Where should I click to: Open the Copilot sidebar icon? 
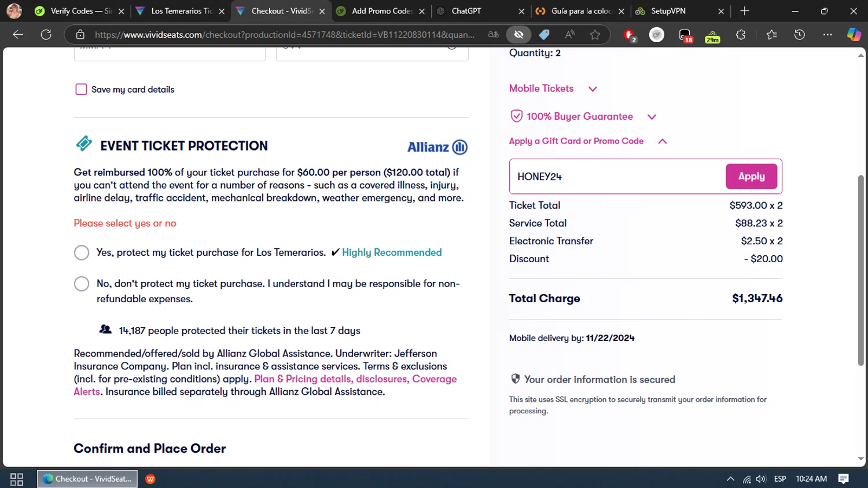[x=854, y=35]
